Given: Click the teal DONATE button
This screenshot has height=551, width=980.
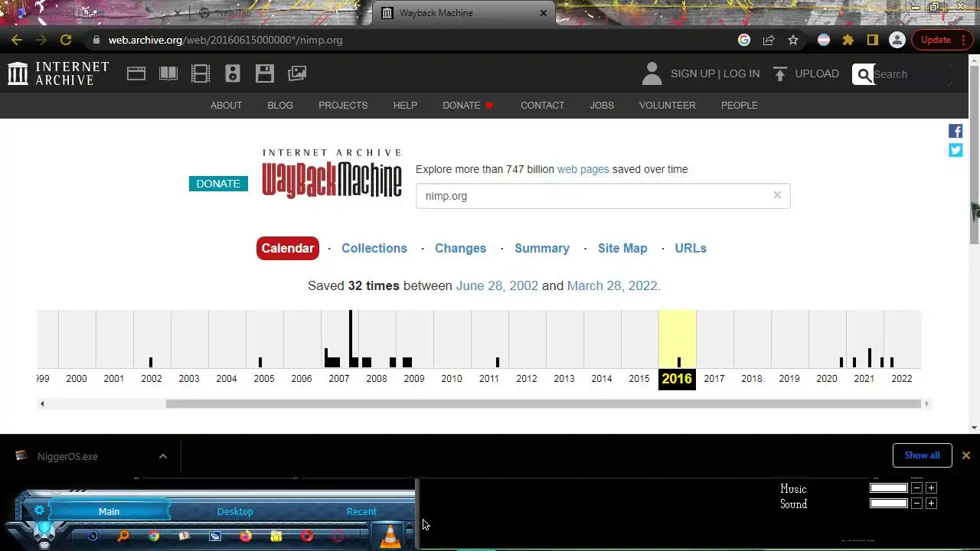Looking at the screenshot, I should (218, 184).
